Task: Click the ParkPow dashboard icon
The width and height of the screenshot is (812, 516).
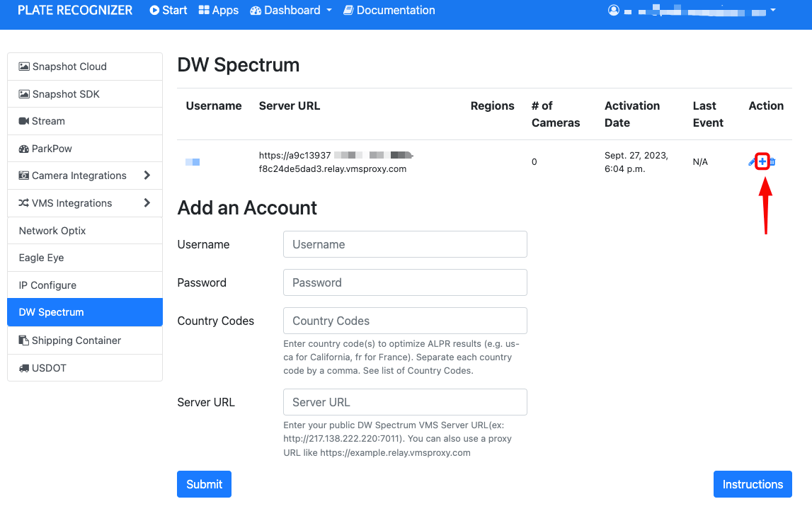Action: [x=25, y=148]
